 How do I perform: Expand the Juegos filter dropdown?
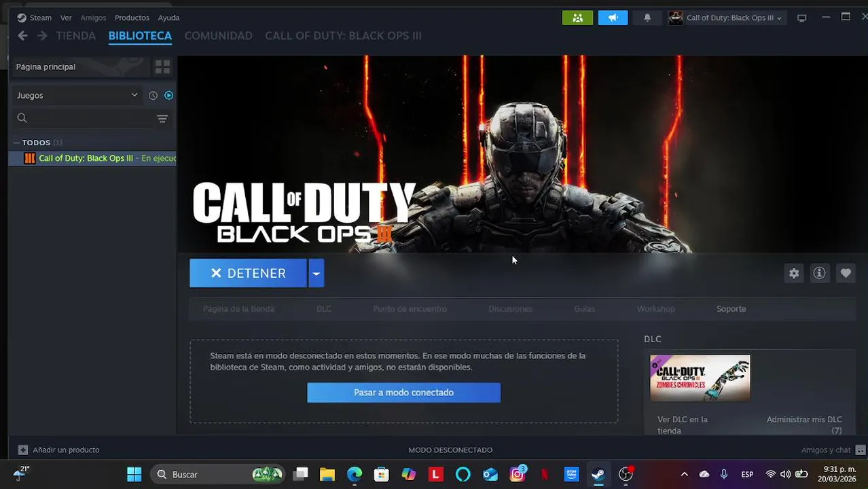click(x=77, y=95)
